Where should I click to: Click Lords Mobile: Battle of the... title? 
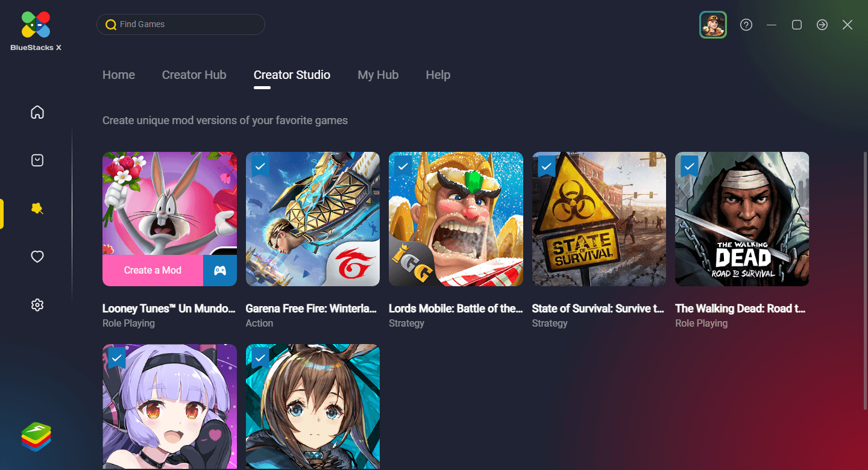456,309
